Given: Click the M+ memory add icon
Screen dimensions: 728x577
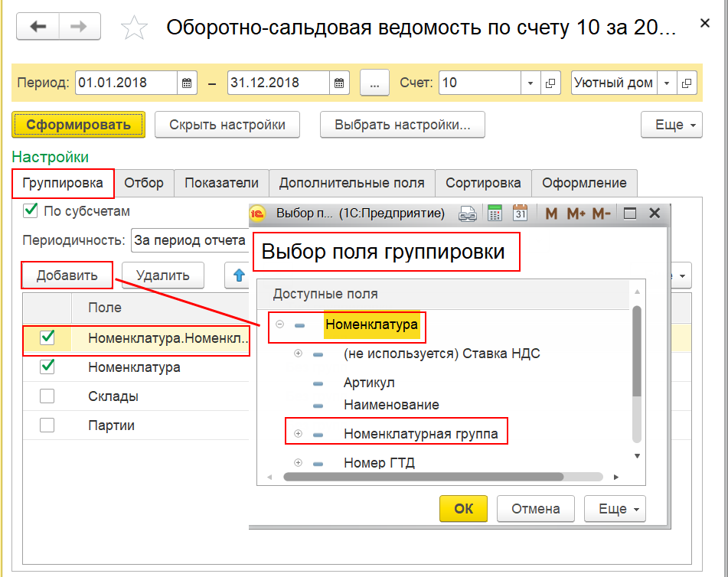Looking at the screenshot, I should [x=576, y=214].
